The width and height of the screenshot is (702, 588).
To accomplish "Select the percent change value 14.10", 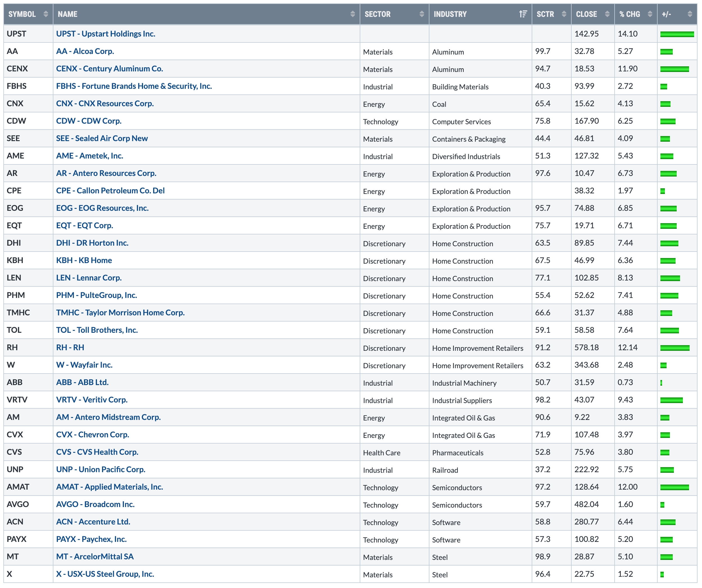I will (x=628, y=34).
